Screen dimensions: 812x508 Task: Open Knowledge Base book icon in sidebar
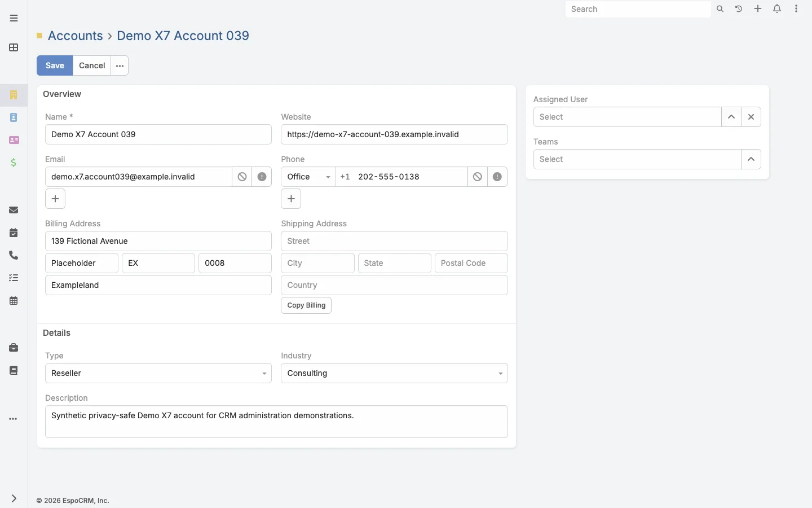[14, 370]
